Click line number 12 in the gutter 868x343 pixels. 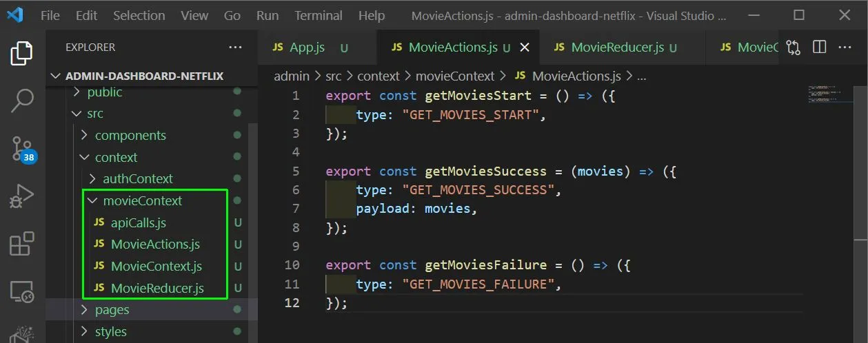[292, 302]
